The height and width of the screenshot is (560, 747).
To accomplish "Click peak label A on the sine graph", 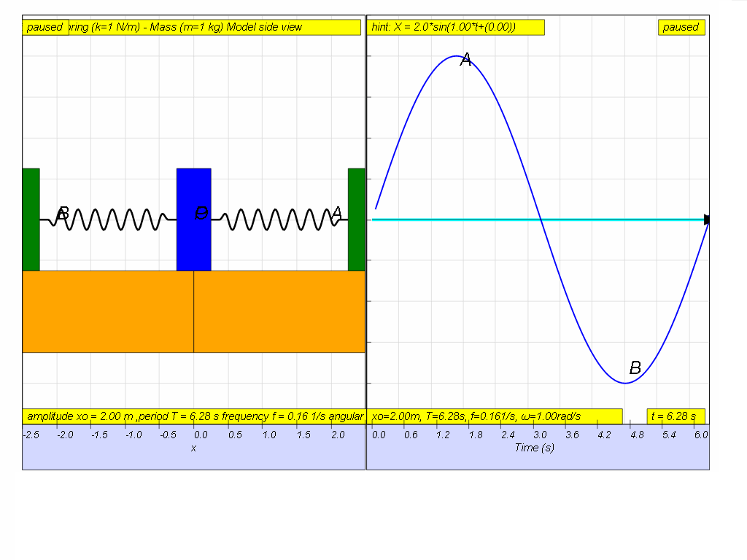I will click(466, 61).
